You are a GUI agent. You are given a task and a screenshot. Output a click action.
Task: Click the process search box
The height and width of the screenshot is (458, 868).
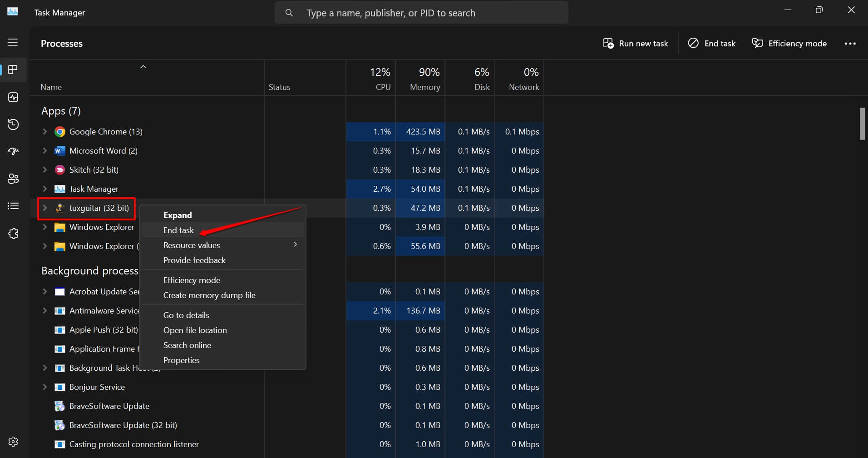pyautogui.click(x=421, y=13)
